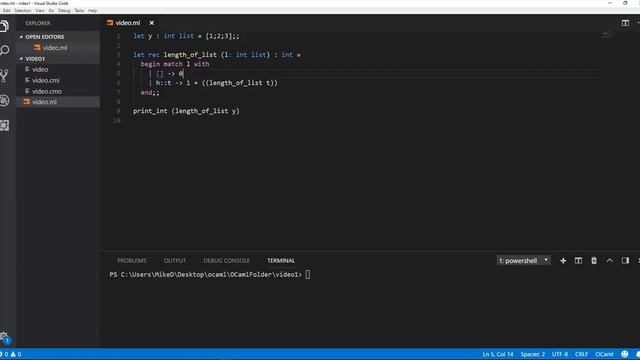
Task: Open the Extensions view
Action: pyautogui.click(x=4, y=125)
